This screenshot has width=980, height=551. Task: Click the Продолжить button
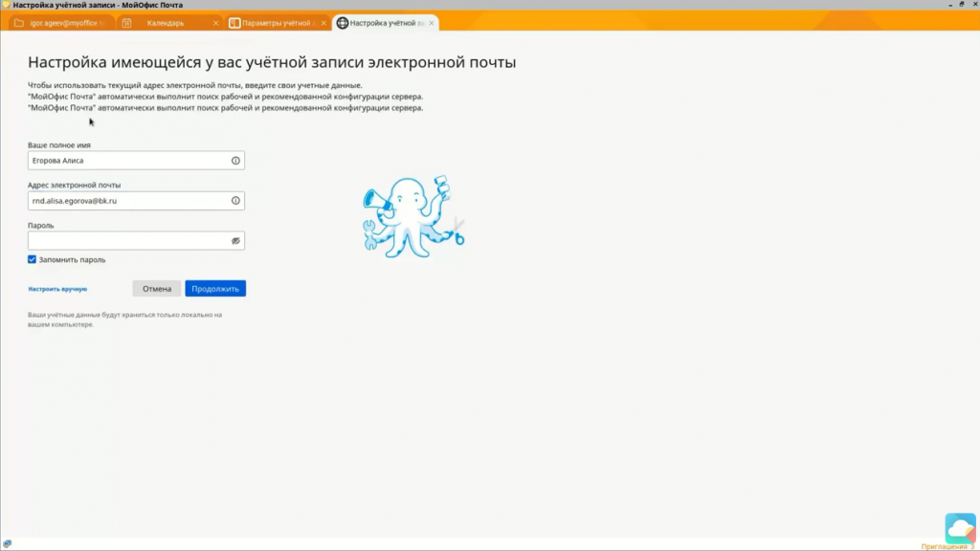[x=215, y=289]
